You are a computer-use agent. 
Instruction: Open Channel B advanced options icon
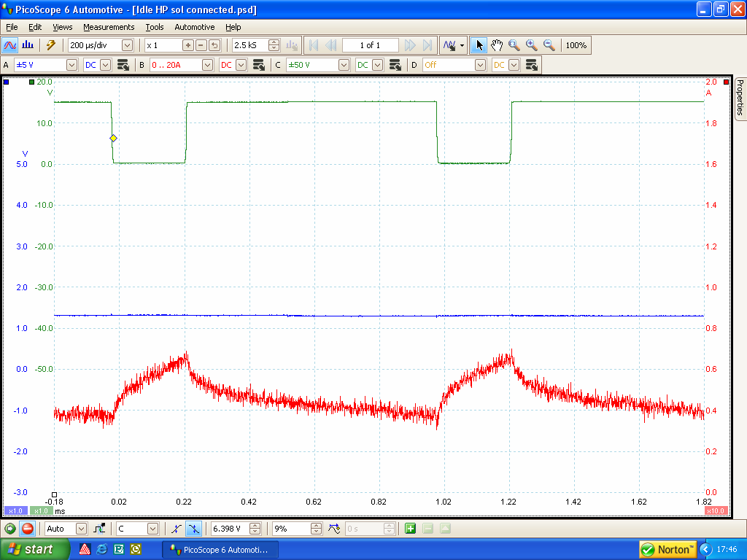pyautogui.click(x=259, y=65)
